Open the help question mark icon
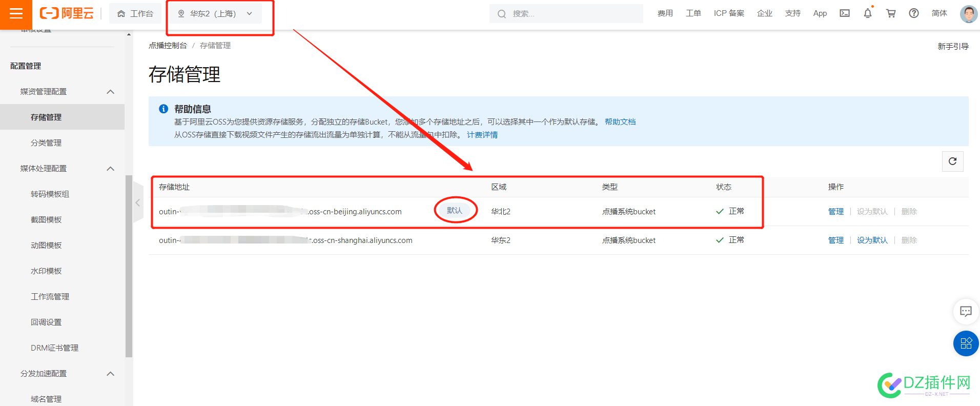The width and height of the screenshot is (980, 406). 914,13
